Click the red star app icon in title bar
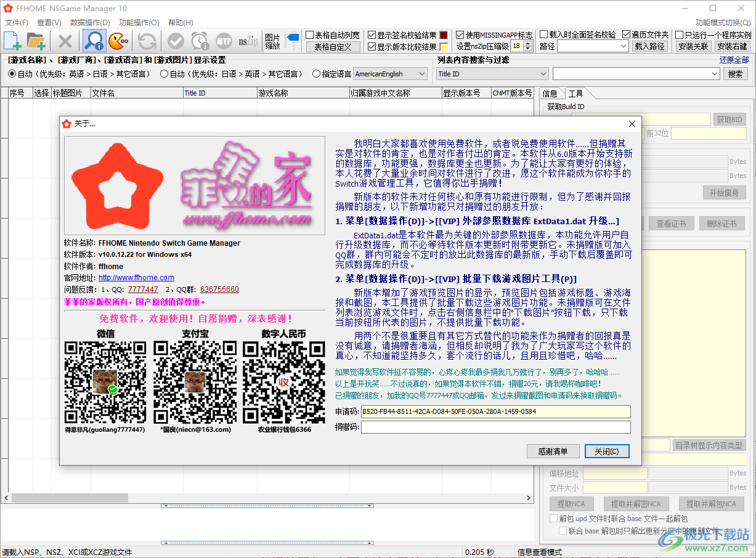Viewport: 756px width, 558px height. [8, 8]
